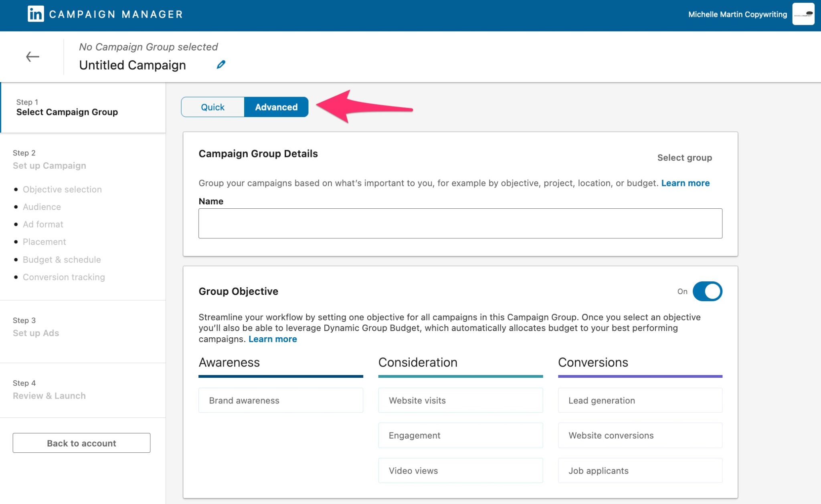This screenshot has height=504, width=821.
Task: Open Learn more about Dynamic Group Budget
Action: [x=273, y=339]
